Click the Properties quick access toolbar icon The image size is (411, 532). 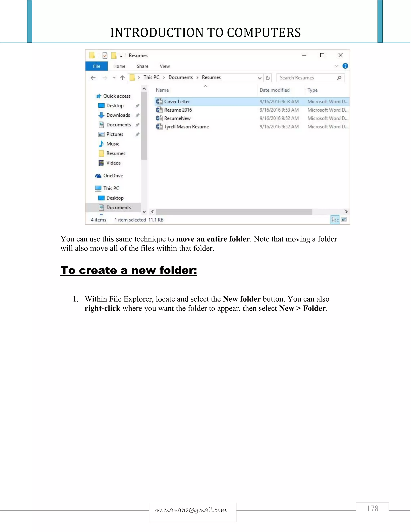[105, 56]
